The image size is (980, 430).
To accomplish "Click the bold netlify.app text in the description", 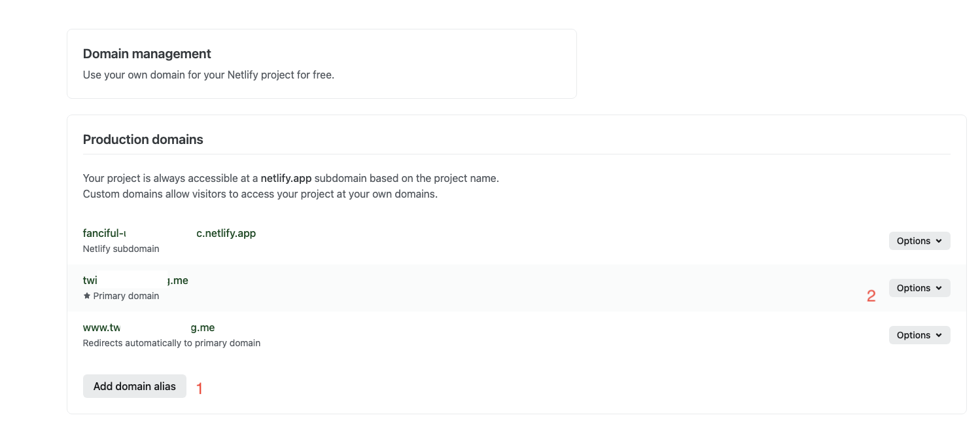I will point(286,178).
